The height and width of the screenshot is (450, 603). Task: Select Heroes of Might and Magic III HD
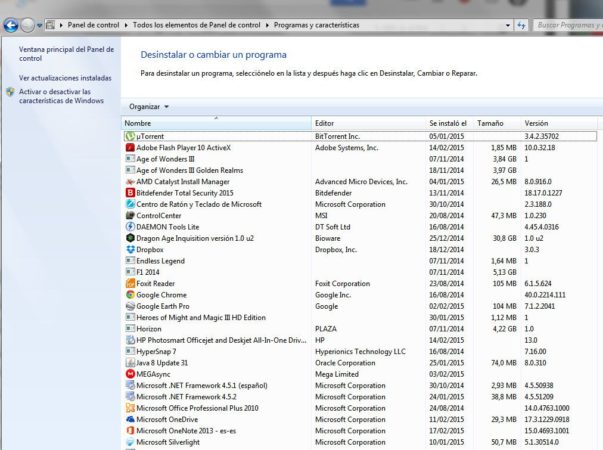360,318
